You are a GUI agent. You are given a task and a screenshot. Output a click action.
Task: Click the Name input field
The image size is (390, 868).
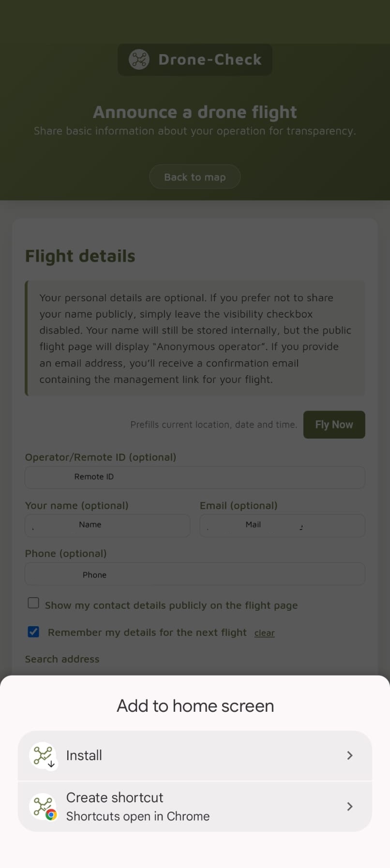(107, 525)
